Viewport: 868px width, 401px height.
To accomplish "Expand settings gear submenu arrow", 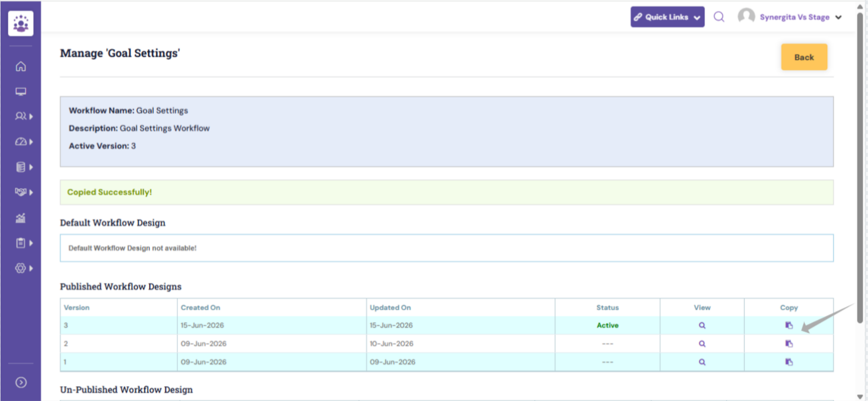I will [x=31, y=269].
